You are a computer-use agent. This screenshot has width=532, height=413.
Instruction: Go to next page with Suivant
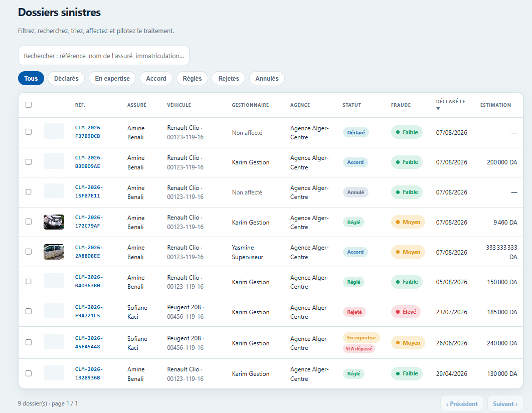pyautogui.click(x=505, y=404)
